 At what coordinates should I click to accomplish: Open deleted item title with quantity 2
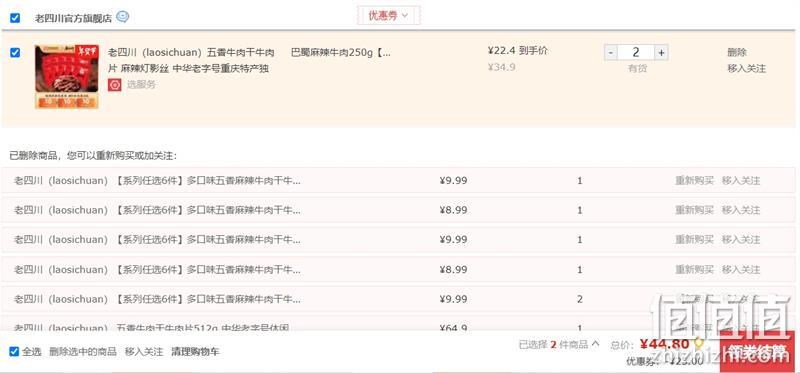tap(157, 299)
